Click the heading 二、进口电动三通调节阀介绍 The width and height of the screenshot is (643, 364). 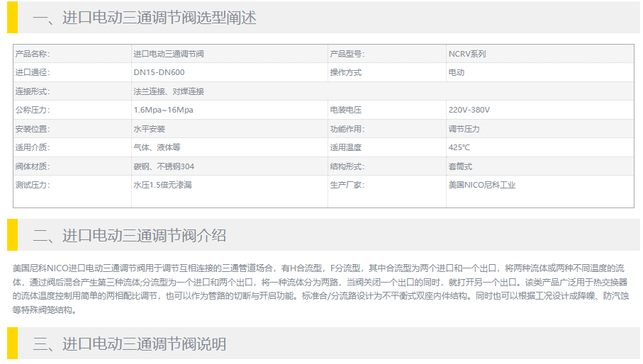pos(129,235)
